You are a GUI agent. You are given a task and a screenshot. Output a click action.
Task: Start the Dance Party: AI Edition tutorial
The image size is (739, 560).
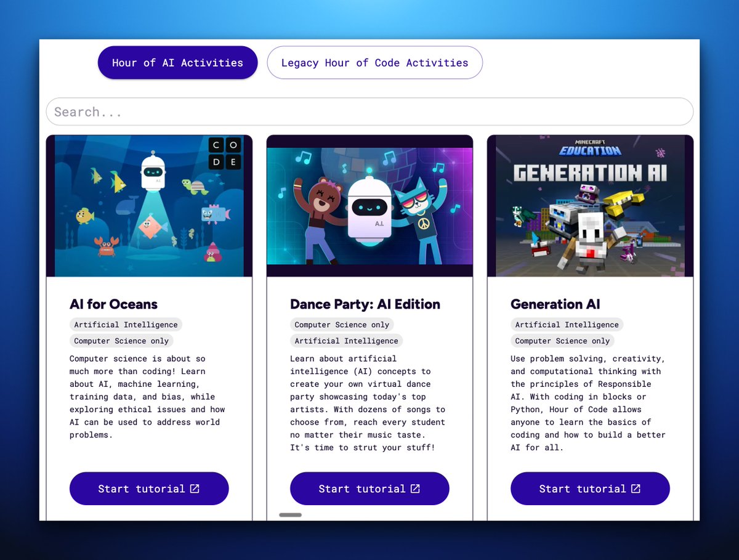tap(369, 489)
